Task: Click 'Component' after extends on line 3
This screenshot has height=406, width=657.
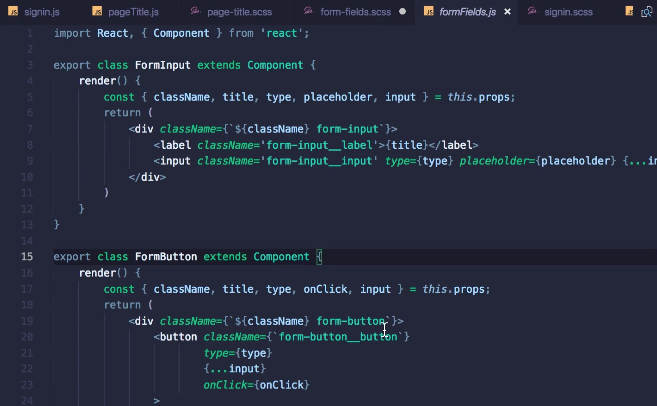Action: click(x=275, y=65)
